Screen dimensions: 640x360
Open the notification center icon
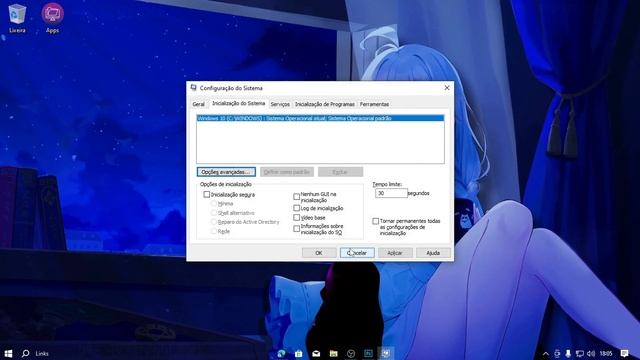pyautogui.click(x=624, y=353)
